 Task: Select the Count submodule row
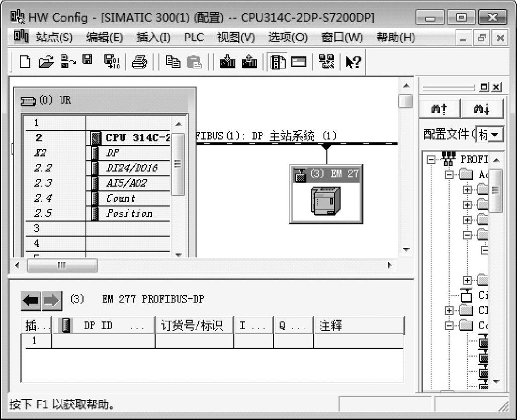point(98,198)
